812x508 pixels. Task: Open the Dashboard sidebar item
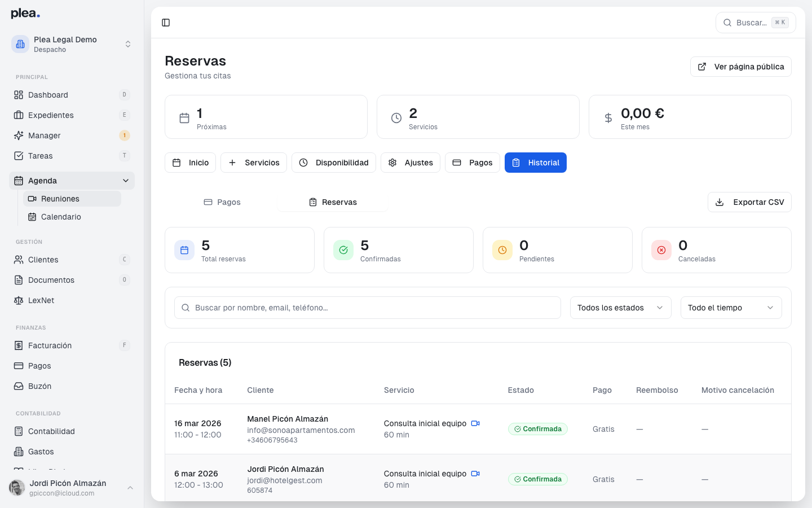(x=72, y=95)
